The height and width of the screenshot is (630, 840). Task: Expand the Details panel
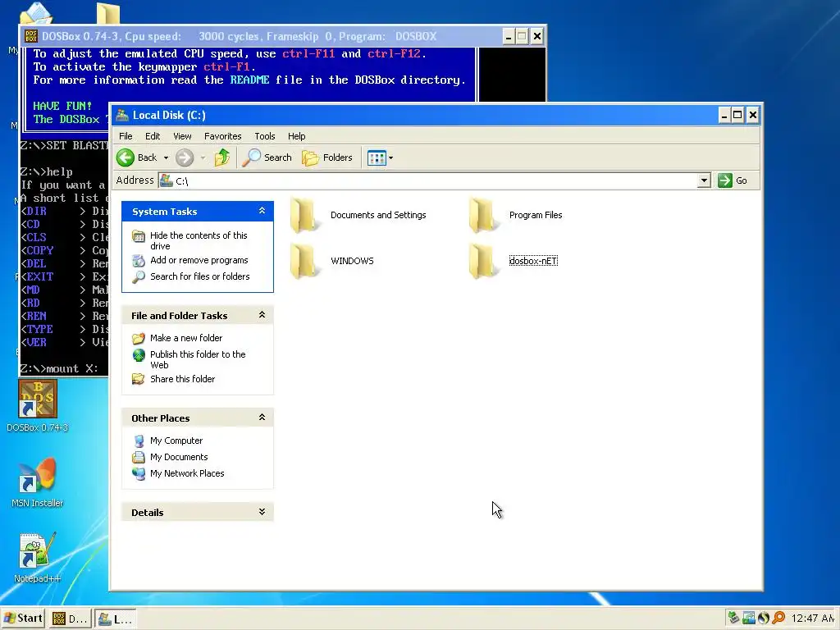pyautogui.click(x=262, y=512)
